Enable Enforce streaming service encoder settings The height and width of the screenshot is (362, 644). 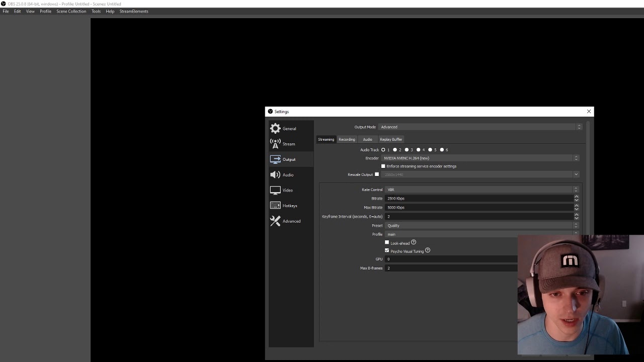coord(383,166)
